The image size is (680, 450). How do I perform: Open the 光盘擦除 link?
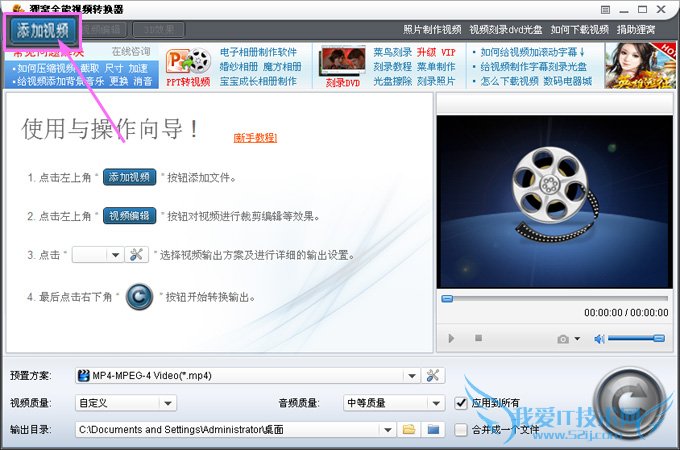click(x=392, y=81)
